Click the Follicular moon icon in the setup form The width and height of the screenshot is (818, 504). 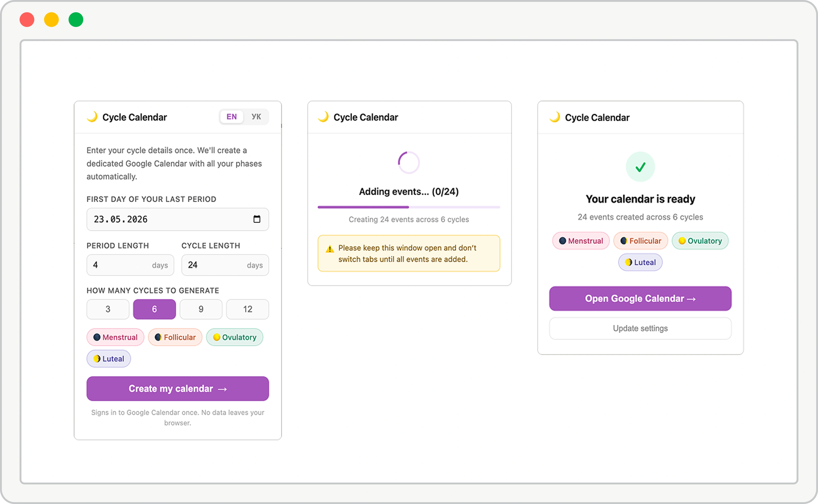pos(158,337)
